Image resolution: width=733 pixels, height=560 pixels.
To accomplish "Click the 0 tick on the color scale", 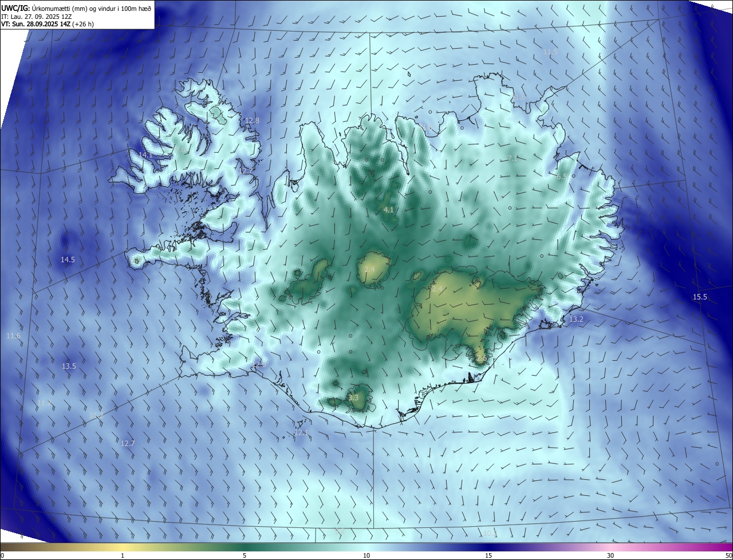I will pyautogui.click(x=2, y=555).
